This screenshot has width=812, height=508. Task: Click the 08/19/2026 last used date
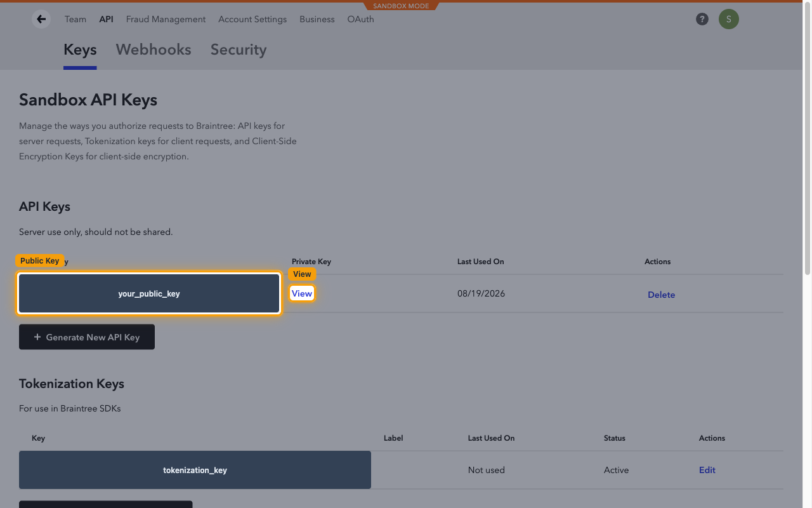pos(481,293)
